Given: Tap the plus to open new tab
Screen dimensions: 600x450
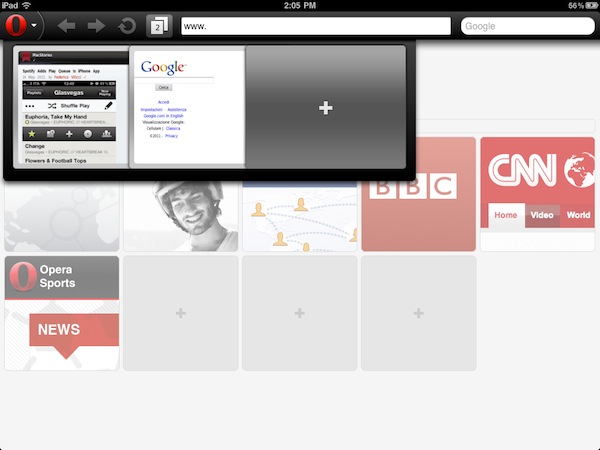Looking at the screenshot, I should click(x=325, y=108).
